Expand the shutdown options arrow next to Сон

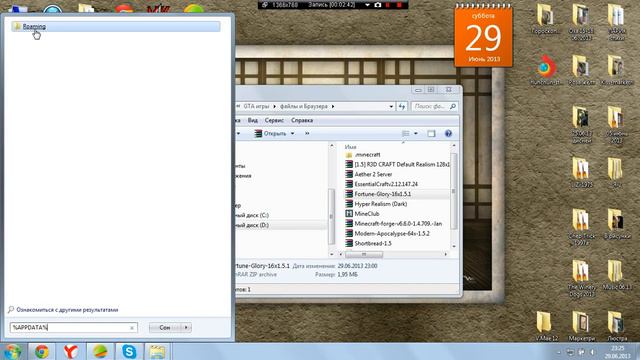pos(186,327)
